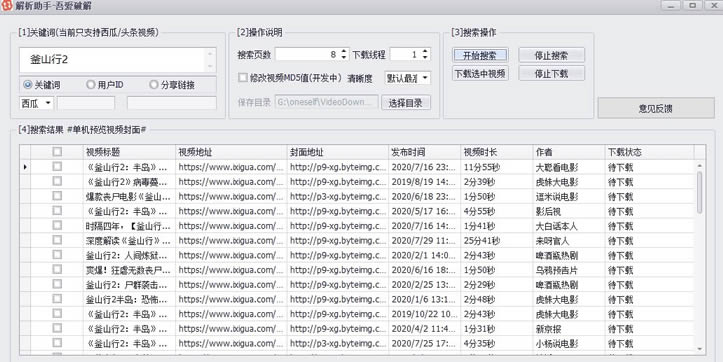Check the row by author 大白话本人
This screenshot has width=723, height=362.
(57, 226)
